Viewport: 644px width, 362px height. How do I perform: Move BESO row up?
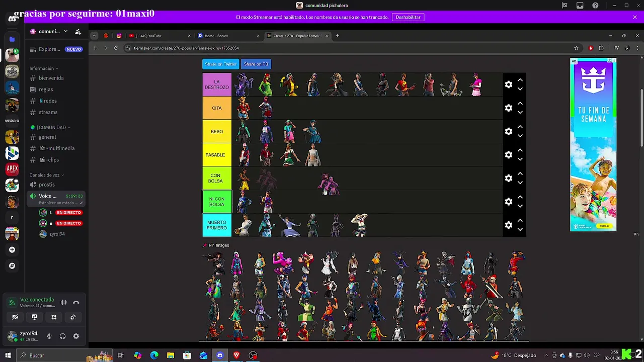tap(520, 127)
